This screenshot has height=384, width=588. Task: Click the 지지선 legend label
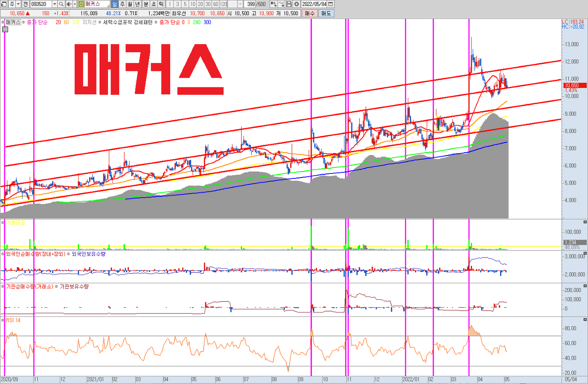(89, 22)
